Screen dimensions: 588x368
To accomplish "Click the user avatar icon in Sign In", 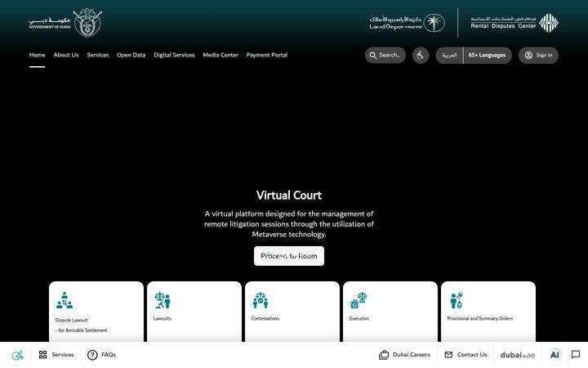I will 528,56.
